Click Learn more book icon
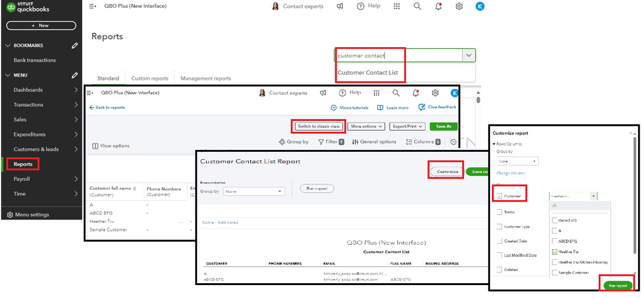 pyautogui.click(x=380, y=107)
